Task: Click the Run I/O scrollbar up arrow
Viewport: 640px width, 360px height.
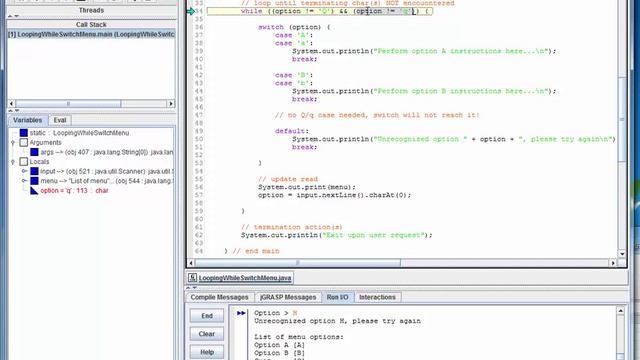Action: pos(620,311)
